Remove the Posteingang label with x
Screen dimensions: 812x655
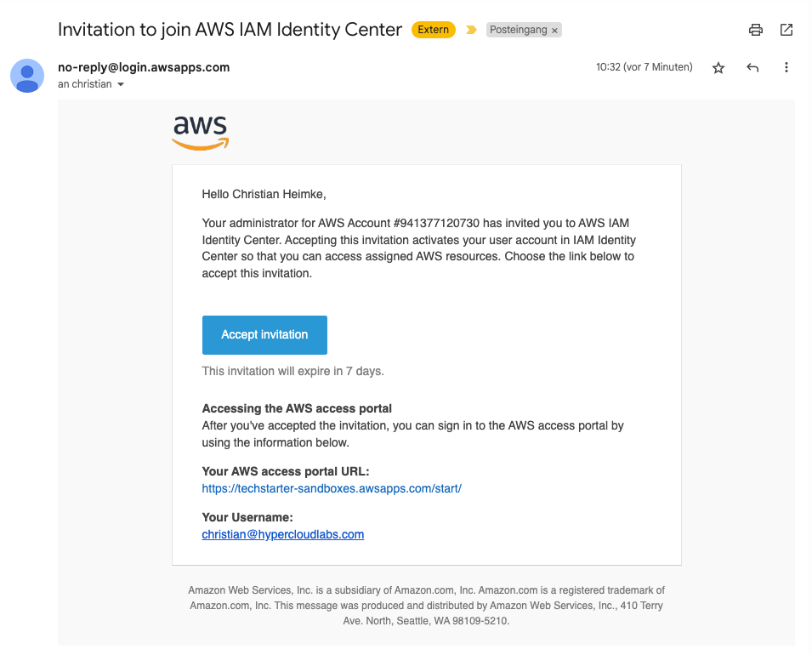[555, 30]
